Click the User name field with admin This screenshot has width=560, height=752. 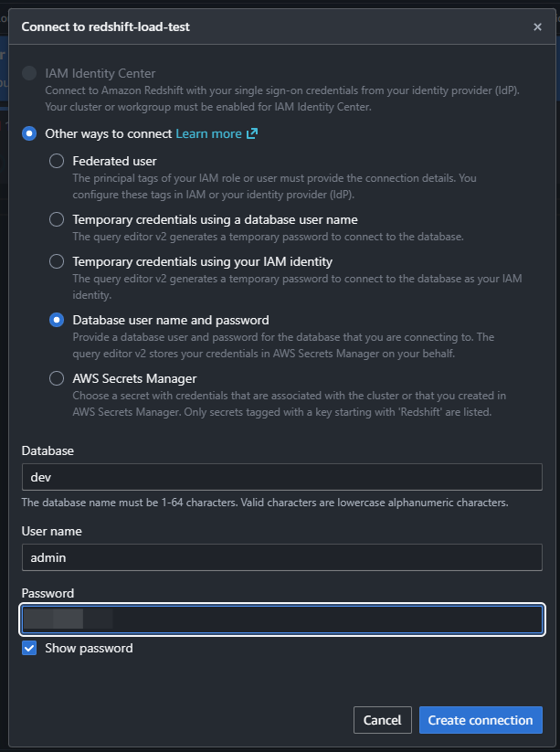[x=281, y=556]
